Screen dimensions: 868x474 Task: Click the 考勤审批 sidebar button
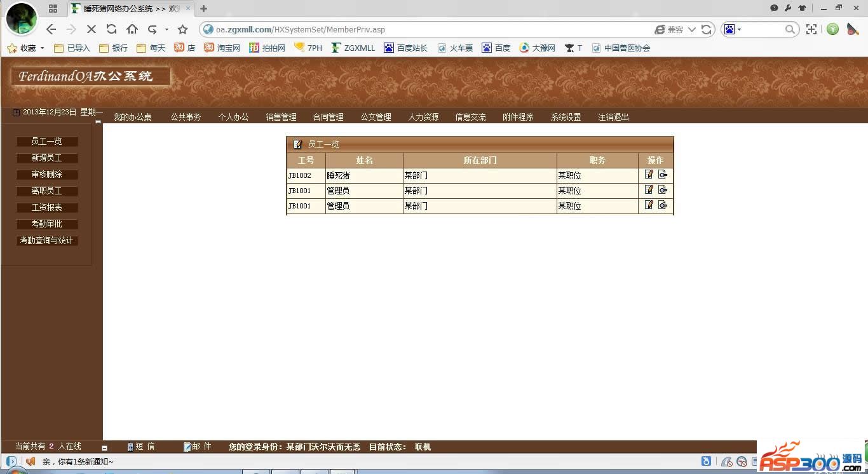[47, 224]
